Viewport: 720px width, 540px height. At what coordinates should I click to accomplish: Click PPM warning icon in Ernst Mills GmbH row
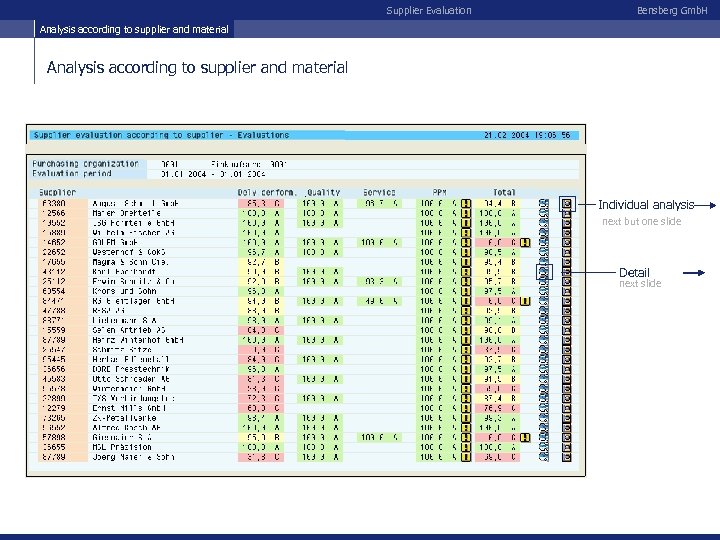click(466, 408)
